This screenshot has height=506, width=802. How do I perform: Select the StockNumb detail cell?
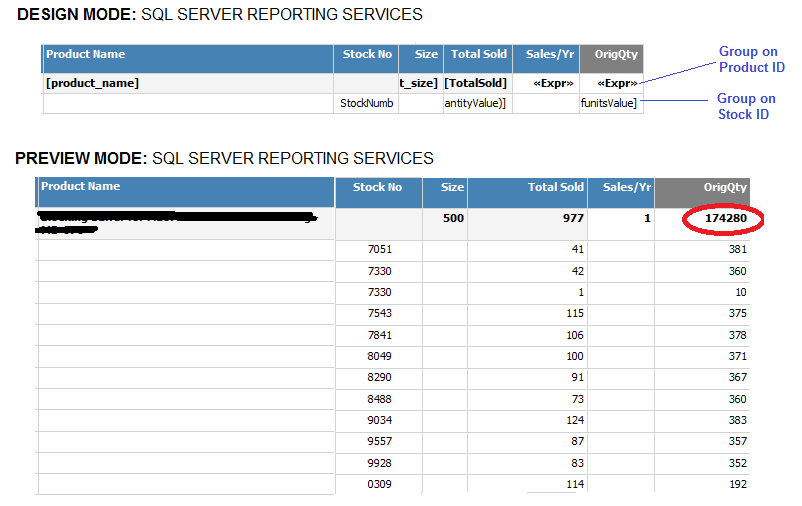(x=366, y=103)
